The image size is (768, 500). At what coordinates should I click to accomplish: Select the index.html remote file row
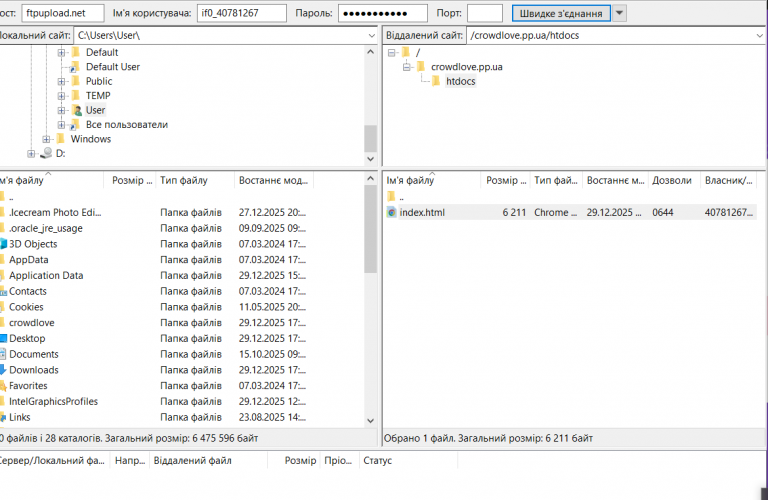coord(570,213)
